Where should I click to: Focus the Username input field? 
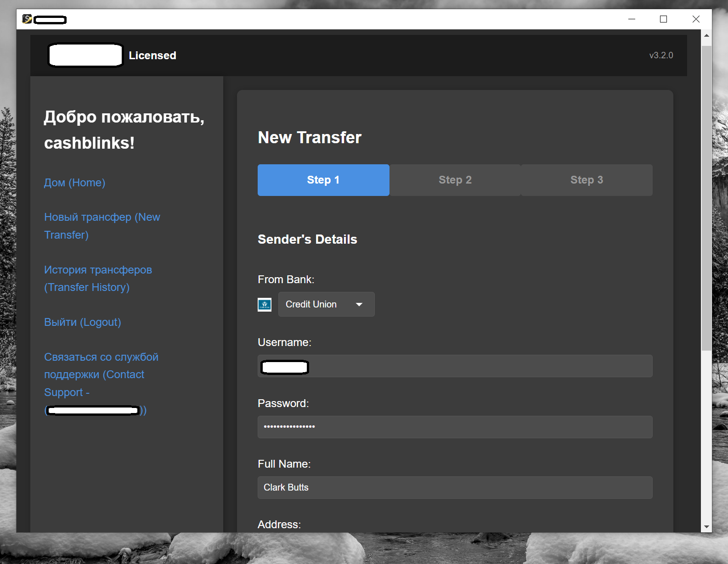click(455, 366)
